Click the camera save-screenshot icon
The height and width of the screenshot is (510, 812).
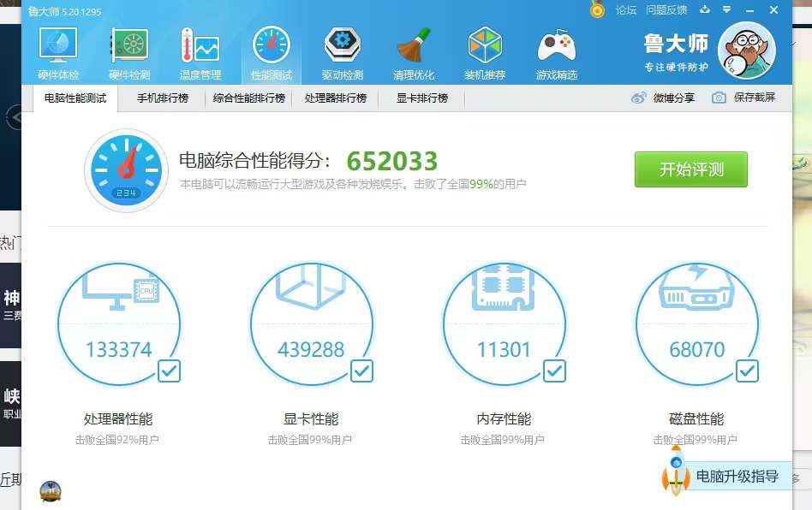[x=719, y=98]
